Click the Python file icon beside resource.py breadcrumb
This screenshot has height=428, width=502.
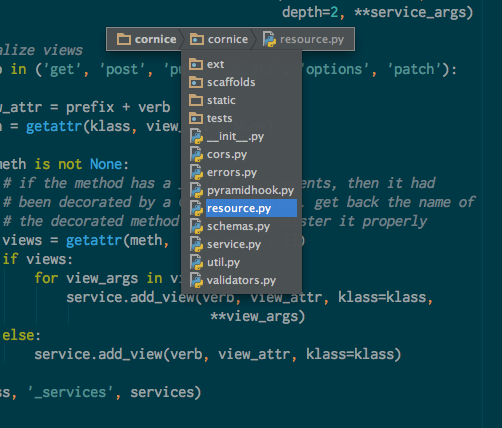(269, 39)
